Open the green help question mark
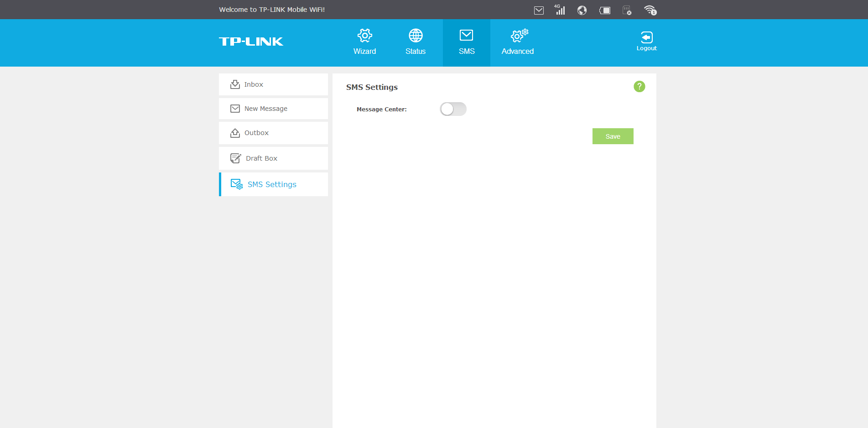Screen dimensions: 868x428 tap(639, 86)
